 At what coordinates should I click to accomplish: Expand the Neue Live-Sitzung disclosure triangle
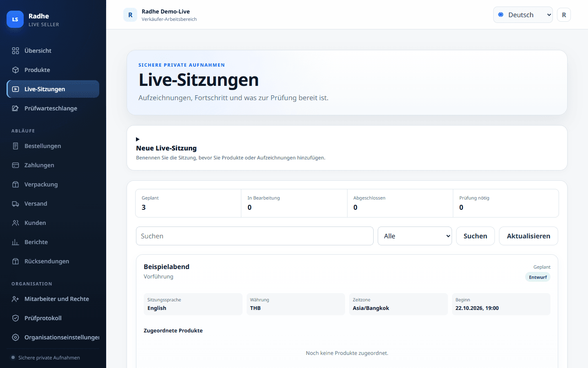tap(138, 139)
